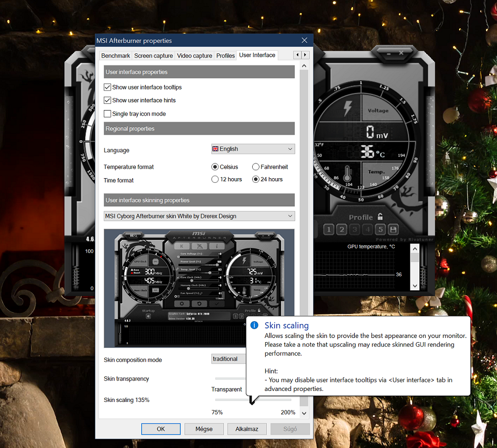497x448 pixels.
Task: Click the 36 °C temperature readout
Action: 373,151
